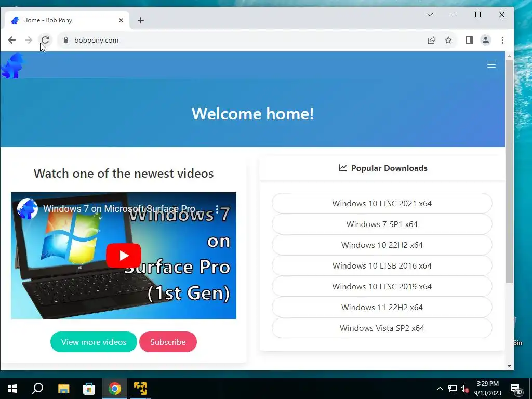
Task: Click the video's channel avatar icon
Action: (x=28, y=209)
